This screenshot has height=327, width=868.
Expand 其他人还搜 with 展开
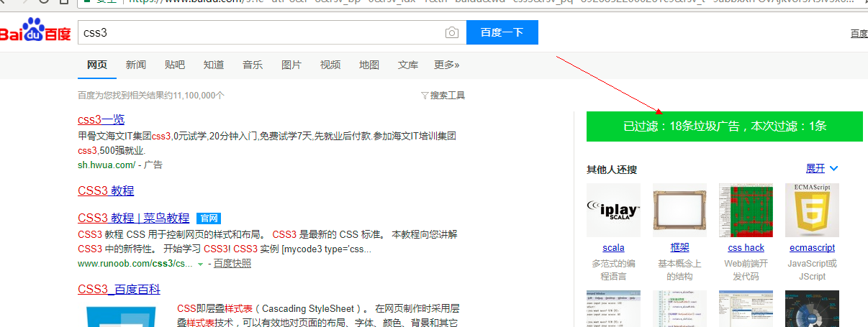(822, 168)
